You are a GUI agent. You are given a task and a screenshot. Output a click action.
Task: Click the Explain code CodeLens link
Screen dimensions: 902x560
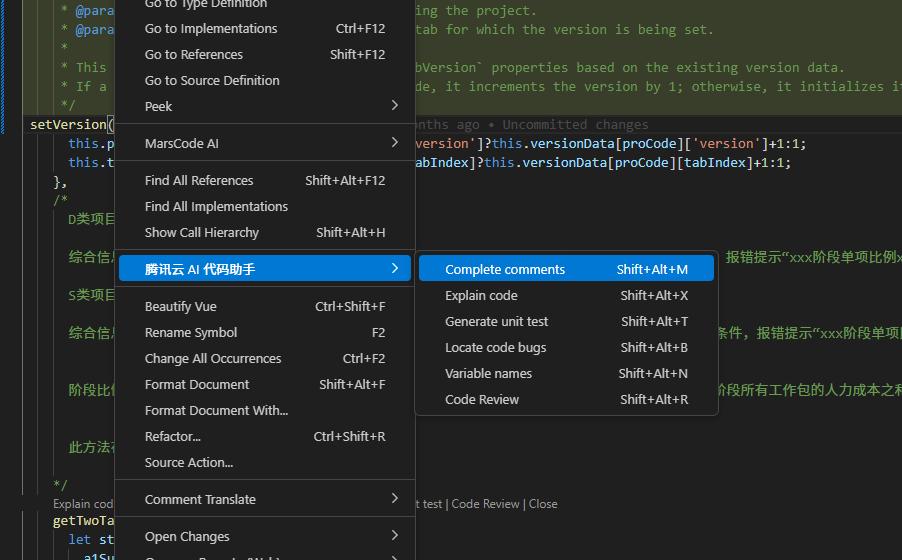[x=83, y=504]
